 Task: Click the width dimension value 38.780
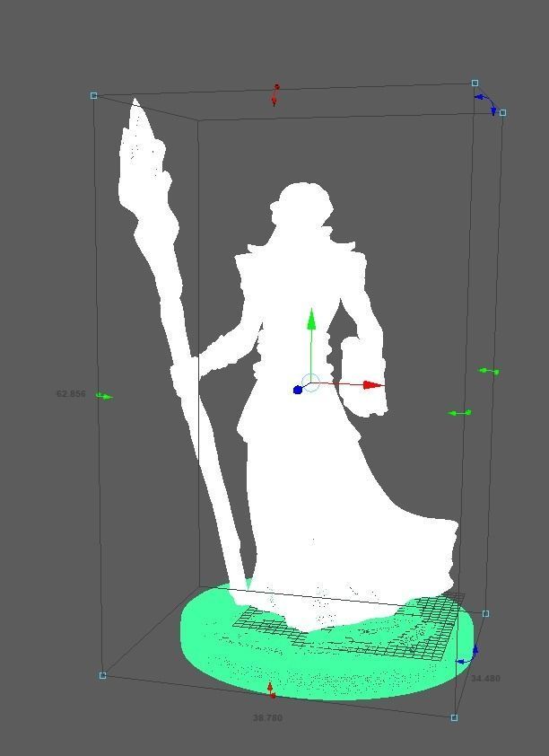click(x=267, y=717)
